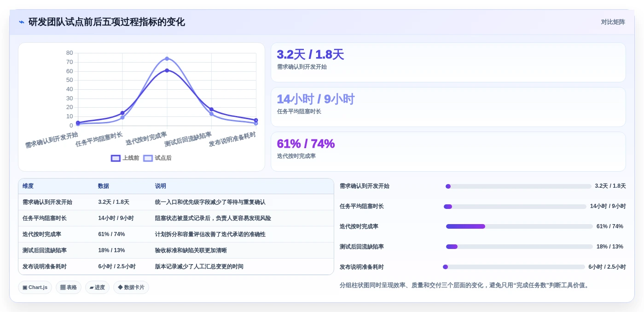644x312 pixels.
Task: Click the 测试后回流缺陷率 progress bar
Action: (519, 247)
